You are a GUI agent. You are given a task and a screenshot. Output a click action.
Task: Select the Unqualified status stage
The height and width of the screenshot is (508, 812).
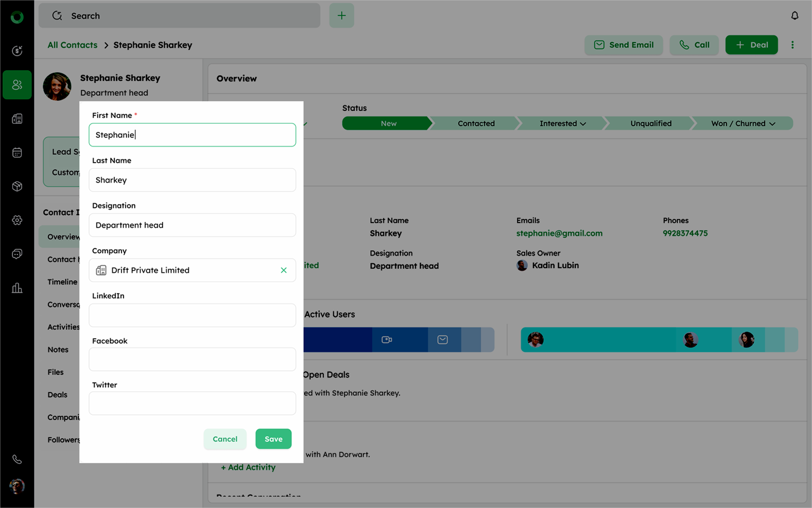(x=651, y=124)
